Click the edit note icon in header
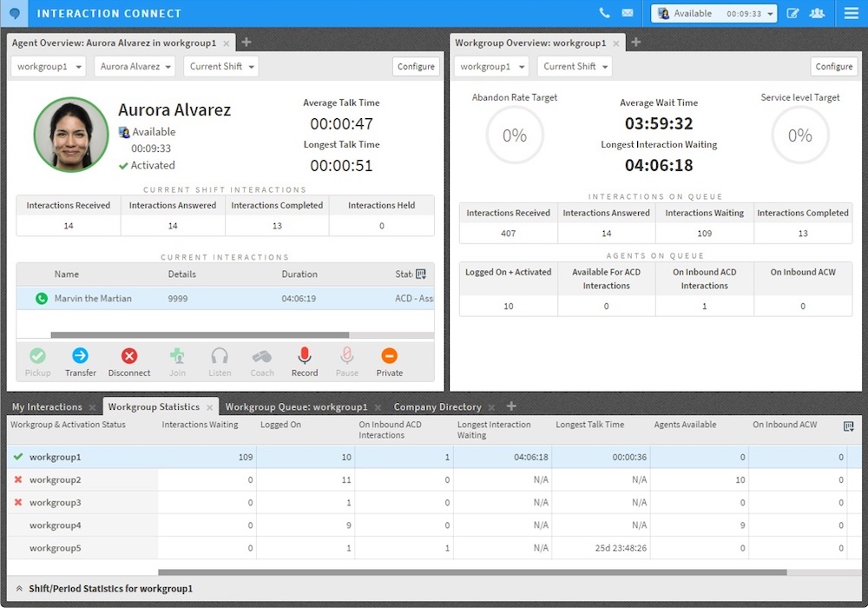868x608 pixels. pos(792,13)
